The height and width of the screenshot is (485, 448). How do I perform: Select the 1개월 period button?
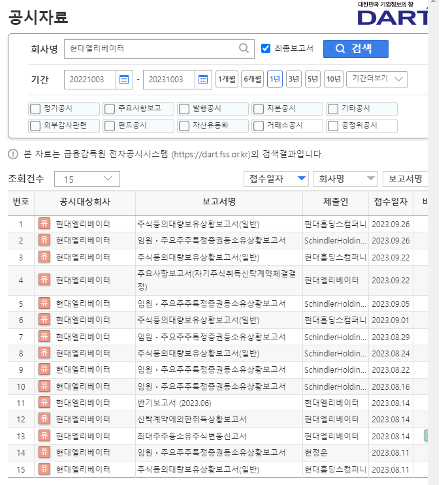[227, 79]
